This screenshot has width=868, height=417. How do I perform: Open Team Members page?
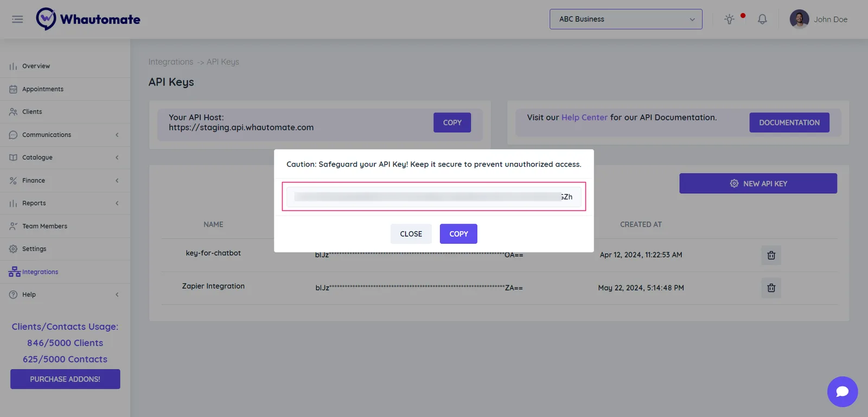(x=44, y=226)
